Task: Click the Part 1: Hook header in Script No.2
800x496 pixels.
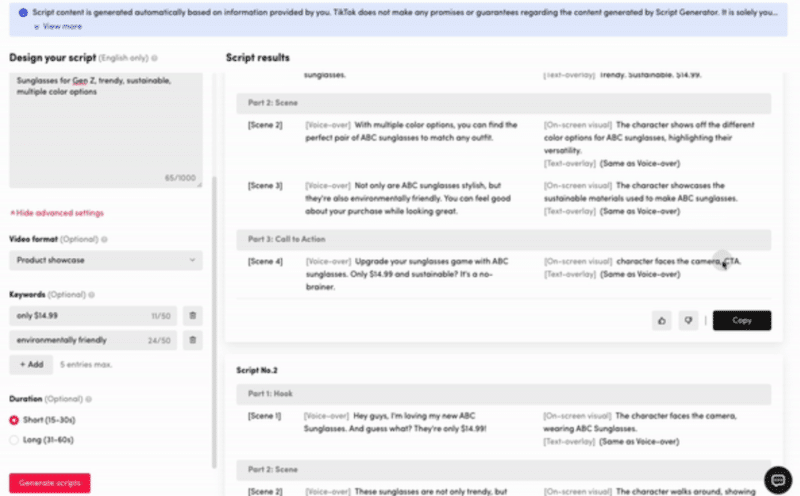Action: [x=504, y=394]
